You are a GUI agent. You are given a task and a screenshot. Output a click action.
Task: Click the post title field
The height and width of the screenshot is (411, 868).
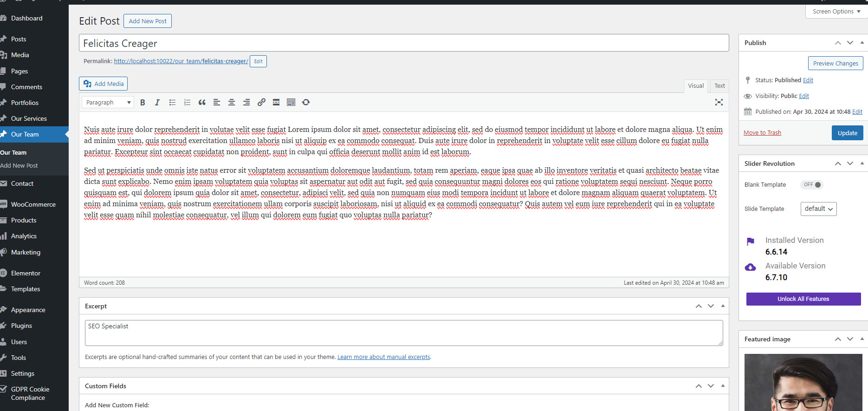404,43
